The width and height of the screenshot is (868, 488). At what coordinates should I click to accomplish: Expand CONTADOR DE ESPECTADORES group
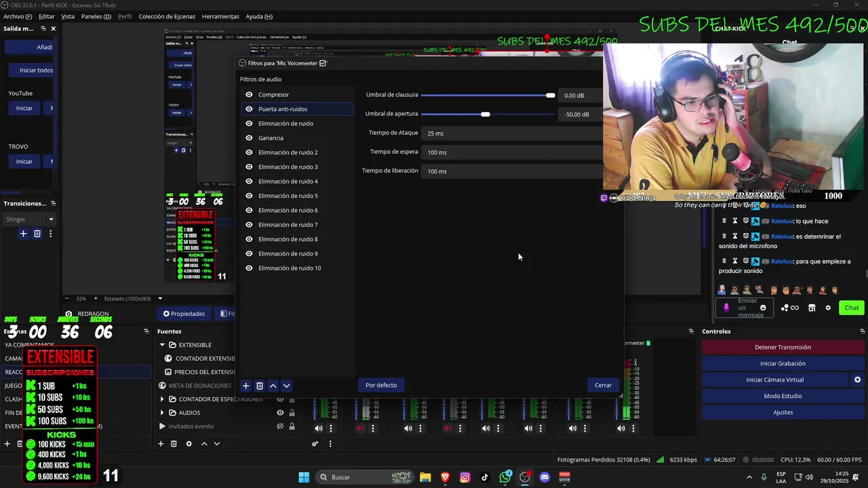(162, 399)
